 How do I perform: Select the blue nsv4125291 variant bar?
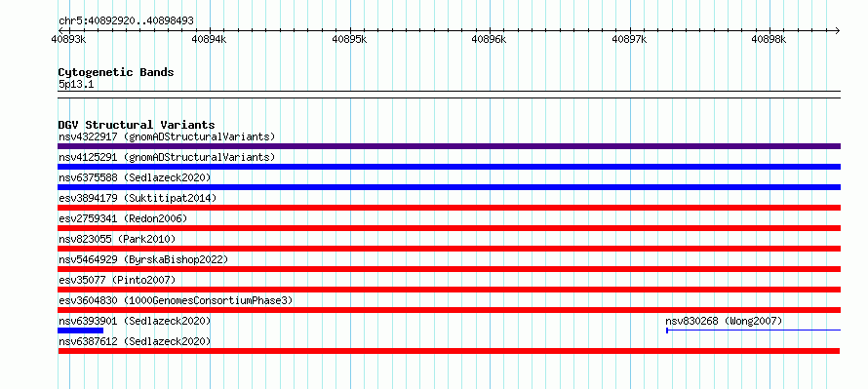click(449, 167)
